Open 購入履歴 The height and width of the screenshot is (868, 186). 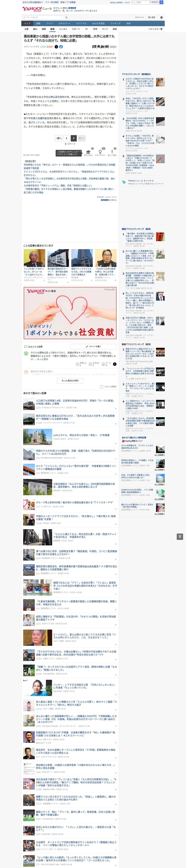(x=152, y=17)
